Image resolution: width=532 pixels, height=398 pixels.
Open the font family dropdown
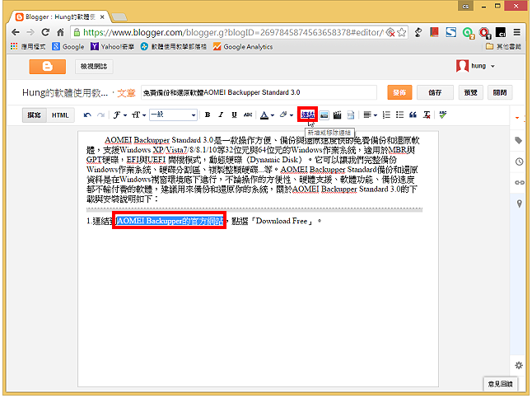pyautogui.click(x=119, y=115)
